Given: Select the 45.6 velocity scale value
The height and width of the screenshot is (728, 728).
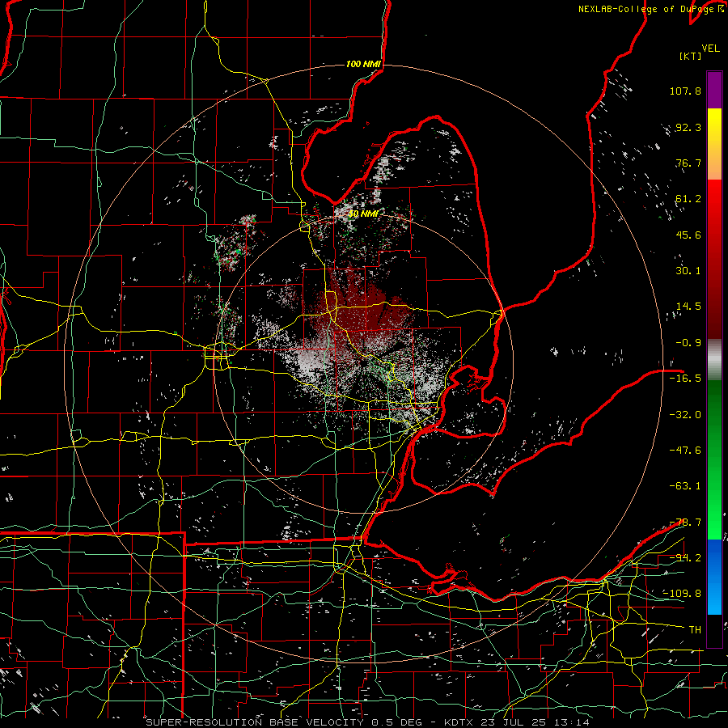Looking at the screenshot, I should [x=688, y=235].
